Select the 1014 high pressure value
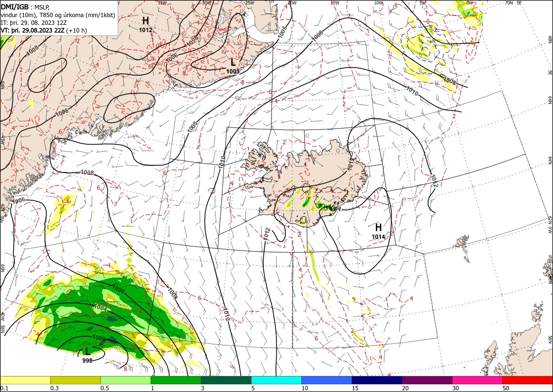 tap(378, 237)
